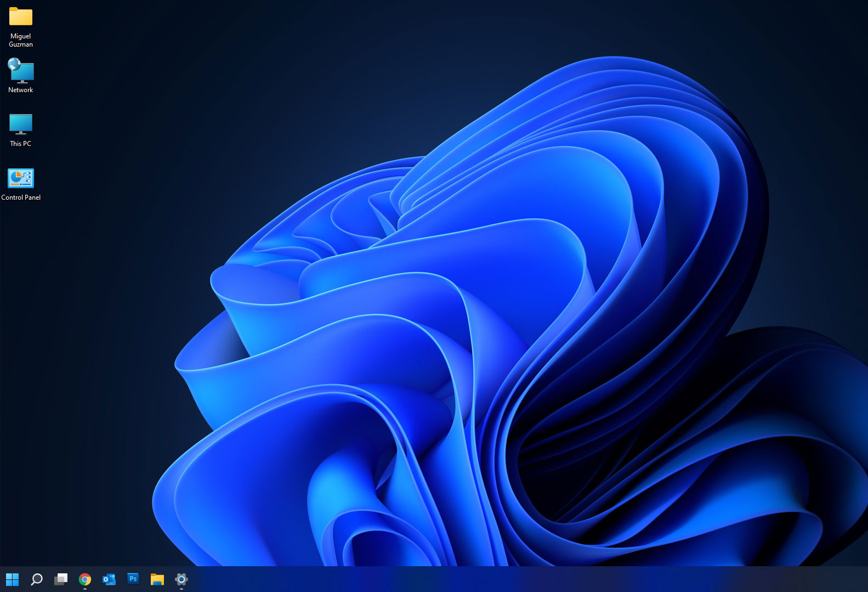Click the "Network" label under its icon
Screen dimensions: 868x592
point(21,90)
